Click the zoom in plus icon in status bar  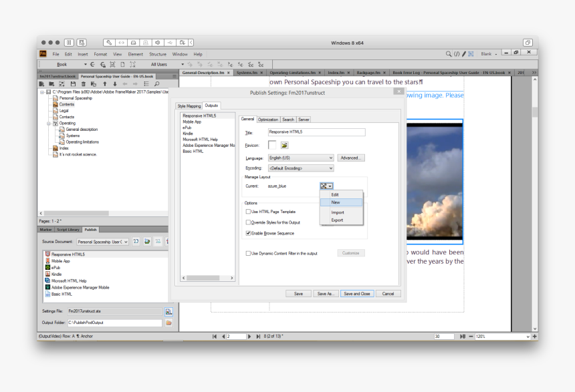534,337
